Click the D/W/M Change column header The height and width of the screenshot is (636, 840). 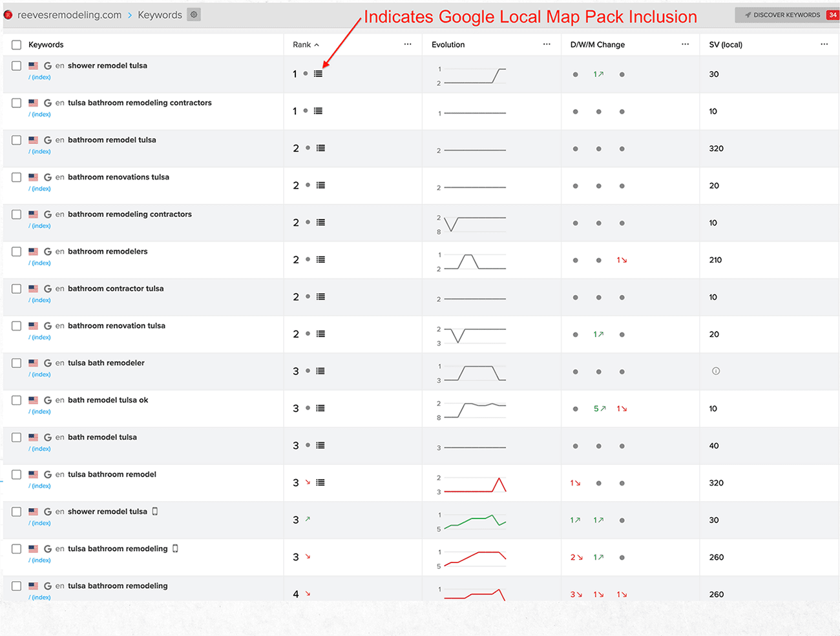pyautogui.click(x=597, y=45)
